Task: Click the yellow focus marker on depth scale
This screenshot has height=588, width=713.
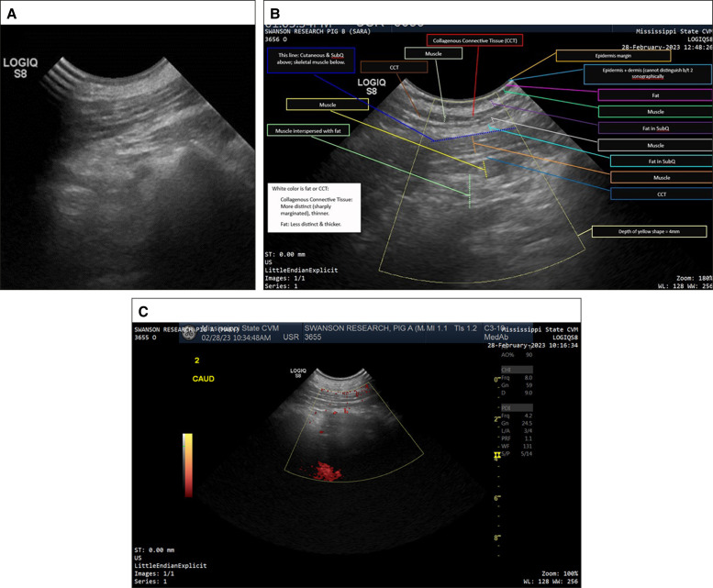Action: 497,455
